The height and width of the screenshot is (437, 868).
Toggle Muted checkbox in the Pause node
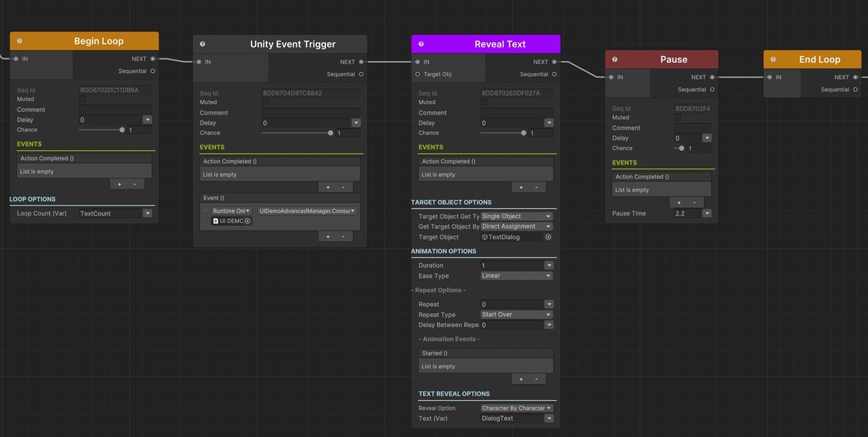(677, 118)
